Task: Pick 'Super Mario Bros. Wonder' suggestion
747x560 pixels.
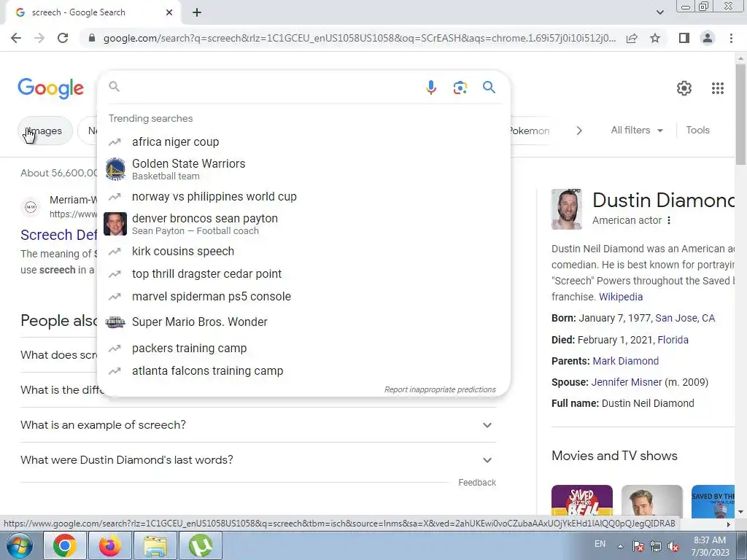Action: point(303,322)
